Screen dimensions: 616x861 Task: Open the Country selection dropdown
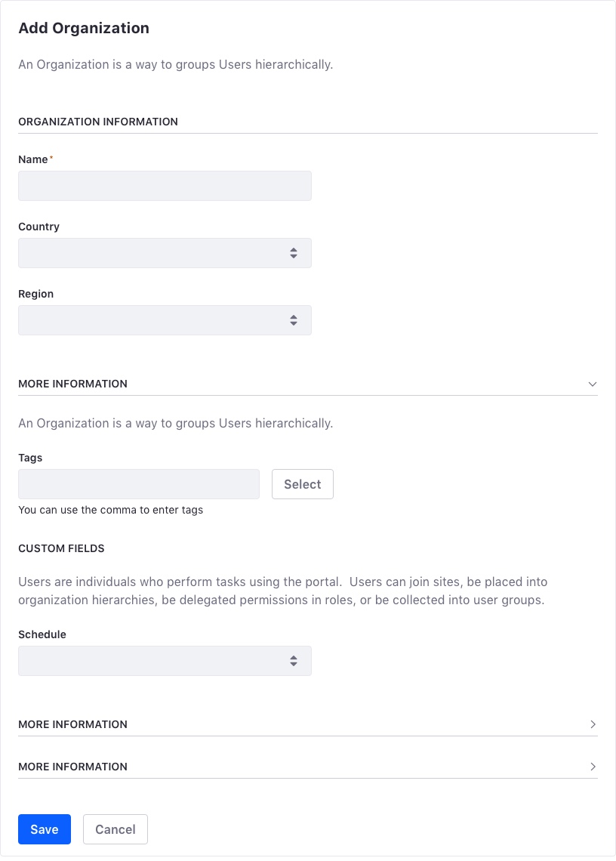click(165, 253)
